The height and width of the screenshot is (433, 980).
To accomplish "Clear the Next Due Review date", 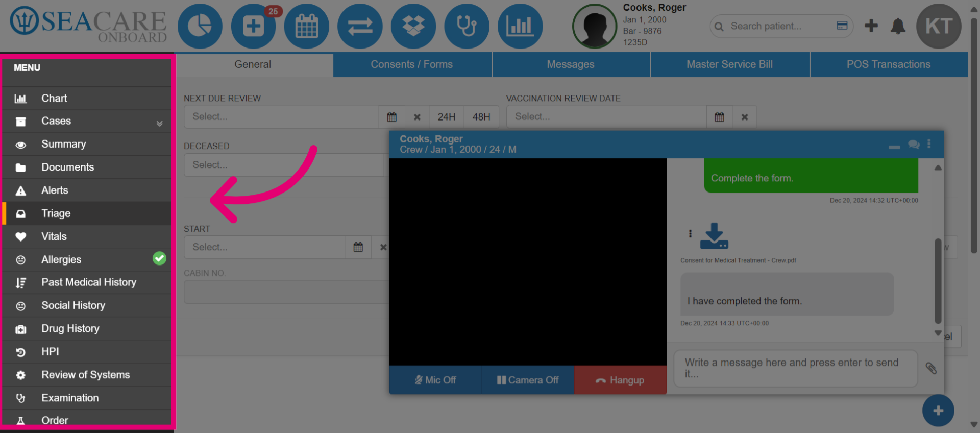I will (x=417, y=117).
